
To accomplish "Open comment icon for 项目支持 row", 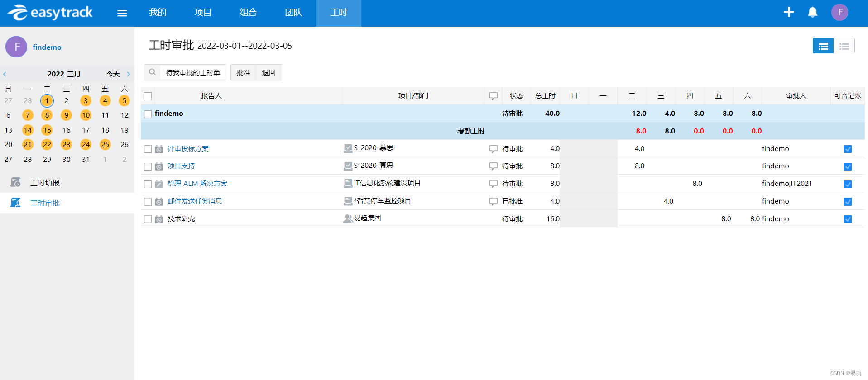I will 494,166.
